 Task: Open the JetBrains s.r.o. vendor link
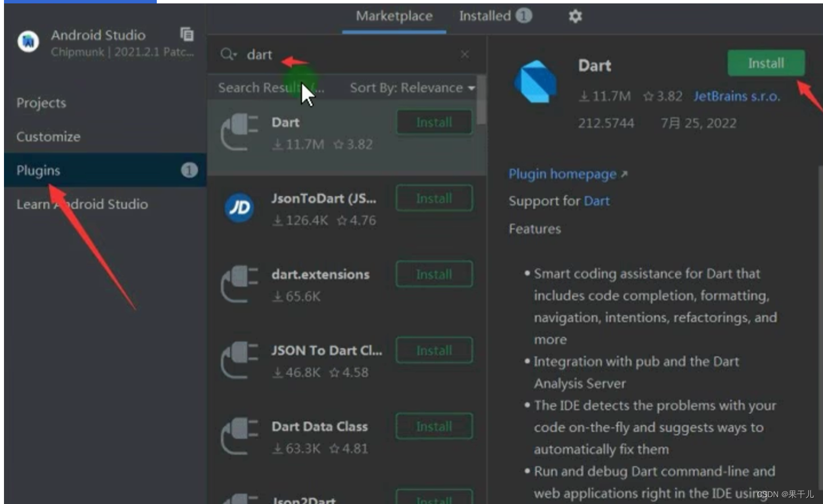(737, 96)
